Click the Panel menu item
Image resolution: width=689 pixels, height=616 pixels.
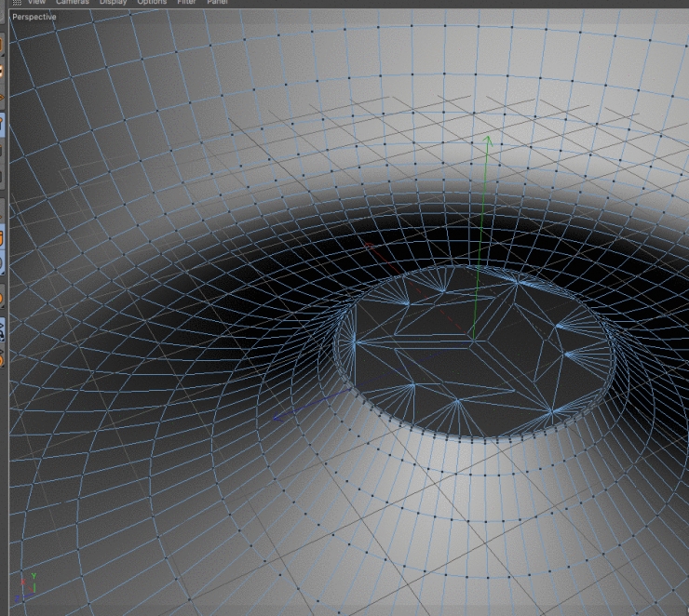(x=217, y=3)
